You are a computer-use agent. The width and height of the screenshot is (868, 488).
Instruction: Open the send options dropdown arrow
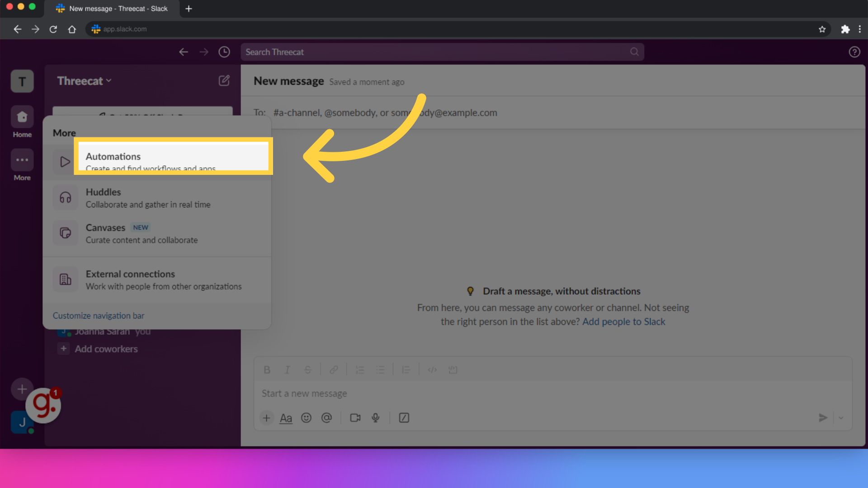(x=841, y=418)
